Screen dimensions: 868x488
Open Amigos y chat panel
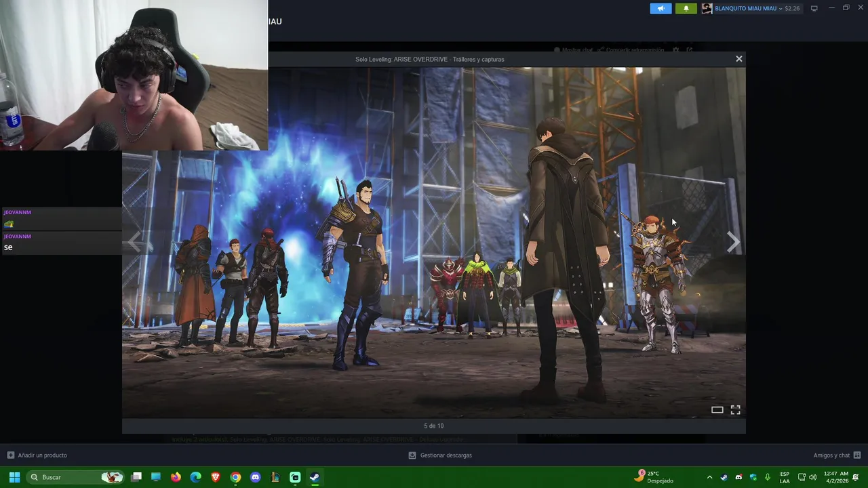click(837, 455)
